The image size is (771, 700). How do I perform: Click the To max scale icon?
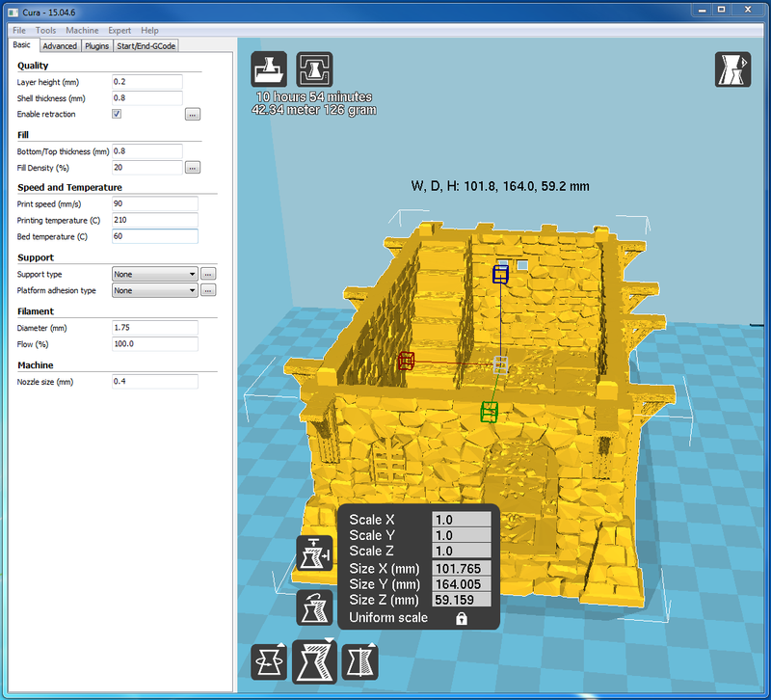pos(315,553)
